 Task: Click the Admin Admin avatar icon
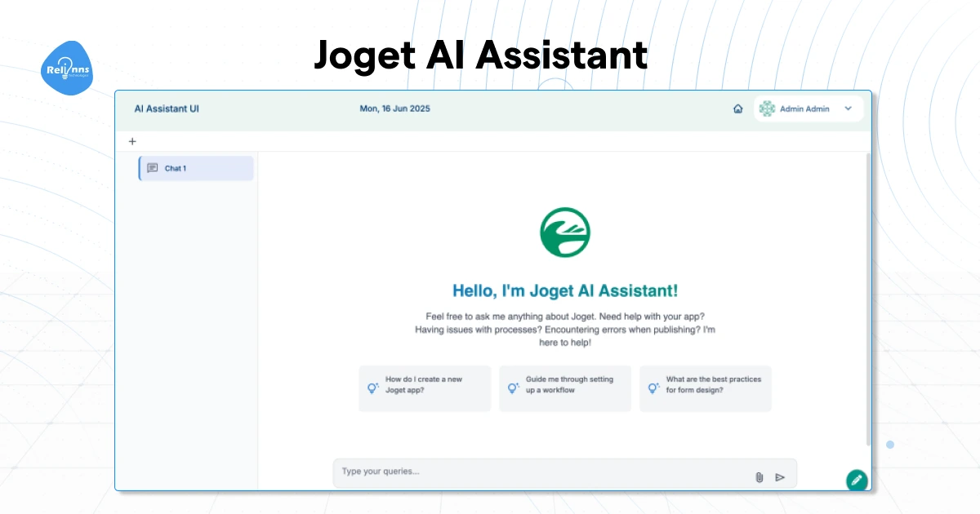tap(767, 109)
